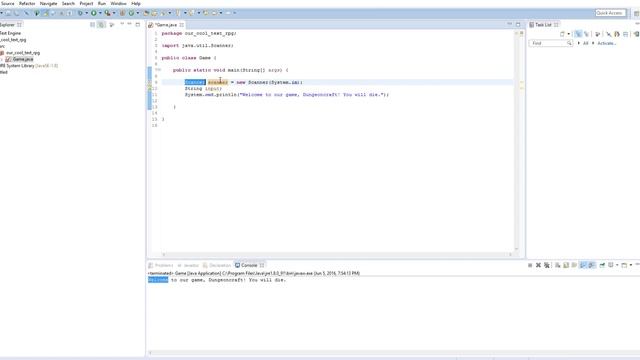640x360 pixels.
Task: Click the All filter in Task List
Action: coord(585,43)
